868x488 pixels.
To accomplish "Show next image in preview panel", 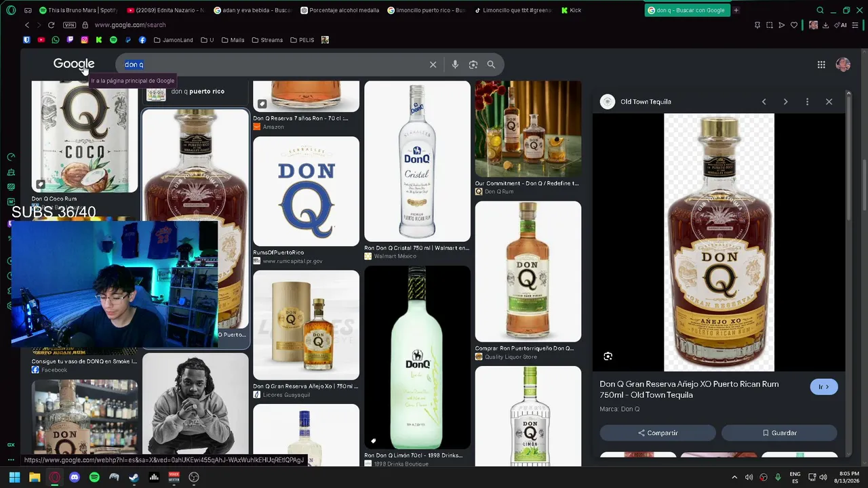I will pos(785,102).
